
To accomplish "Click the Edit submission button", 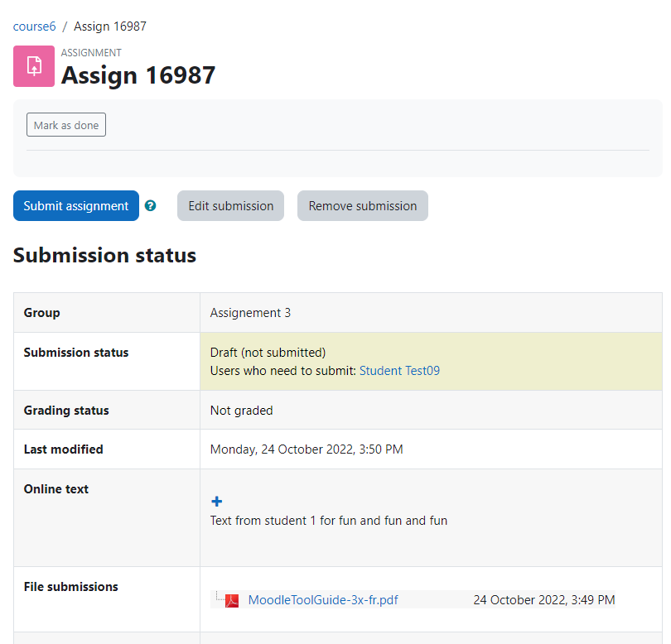I will 230,205.
